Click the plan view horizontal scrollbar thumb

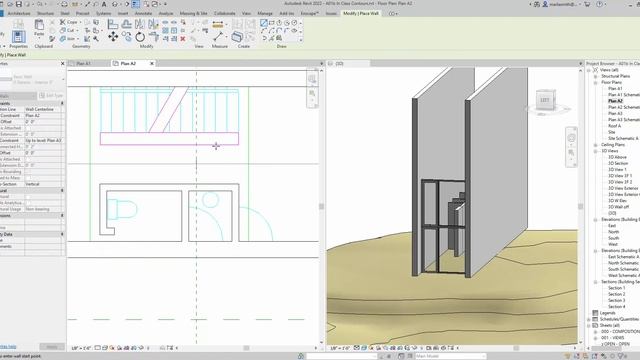pyautogui.click(x=247, y=348)
